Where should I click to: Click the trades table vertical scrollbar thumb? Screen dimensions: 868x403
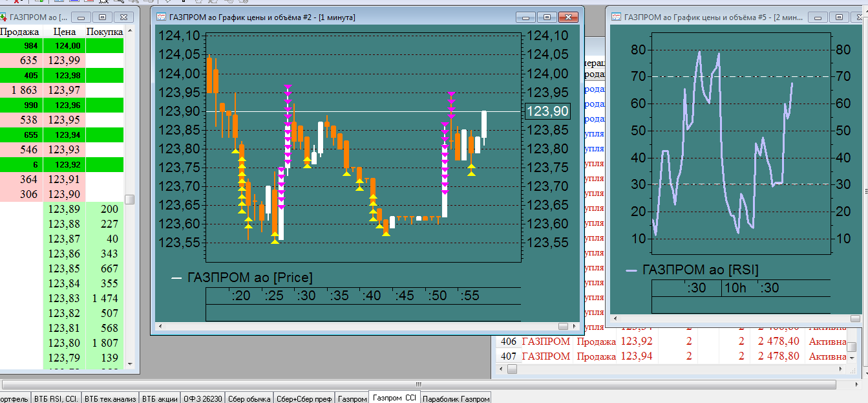(851, 347)
